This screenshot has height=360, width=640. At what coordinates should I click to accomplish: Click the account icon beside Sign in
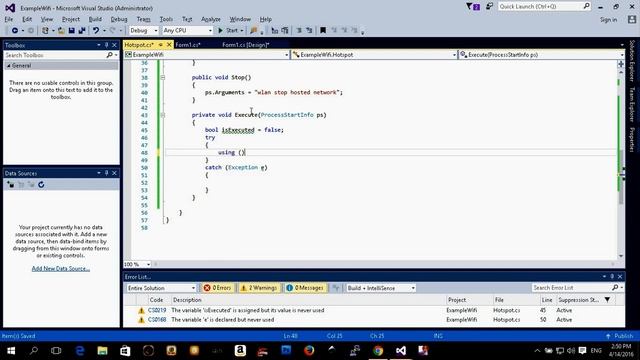point(632,19)
